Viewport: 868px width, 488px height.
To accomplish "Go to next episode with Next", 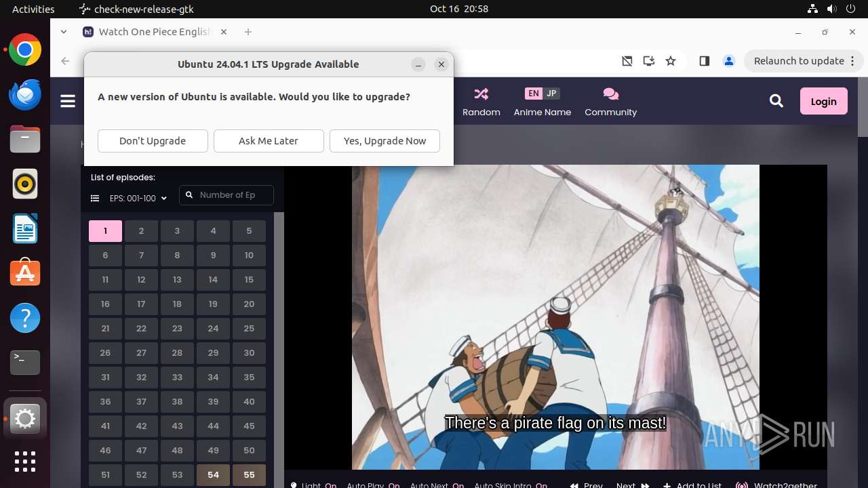I will 632,485.
